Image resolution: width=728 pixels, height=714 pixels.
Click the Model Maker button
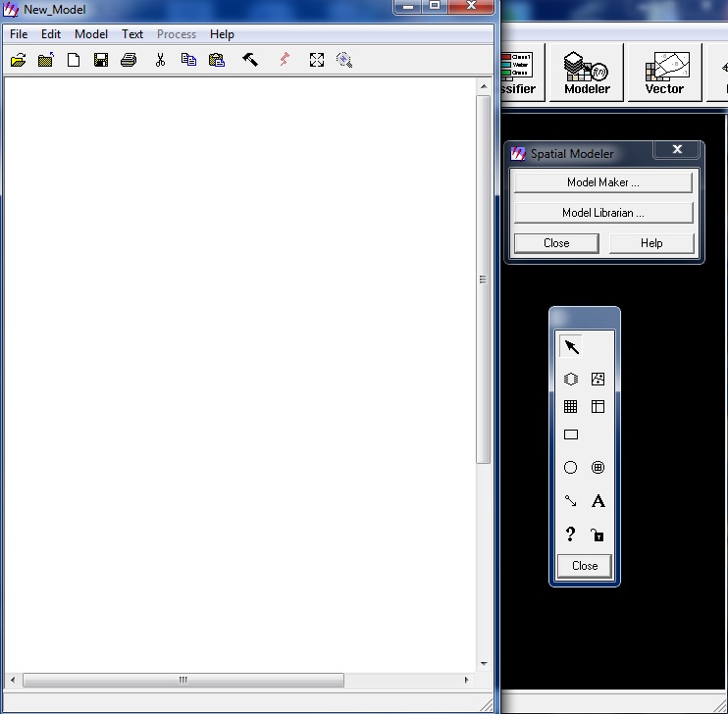[603, 182]
